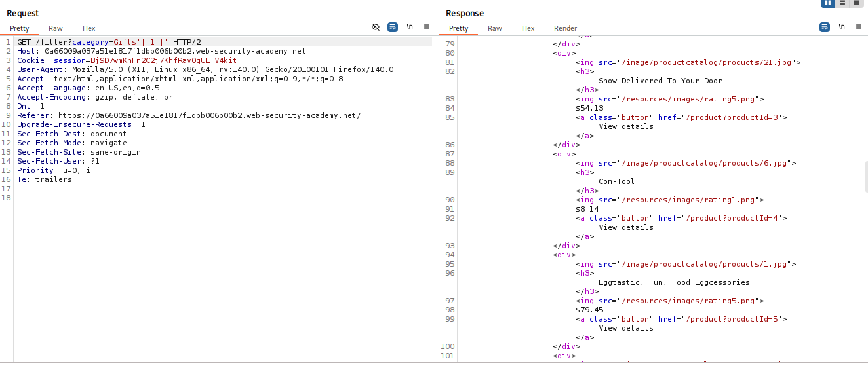Viewport: 868px width, 368px height.
Task: Switch Response view to Hex tab
Action: click(528, 28)
